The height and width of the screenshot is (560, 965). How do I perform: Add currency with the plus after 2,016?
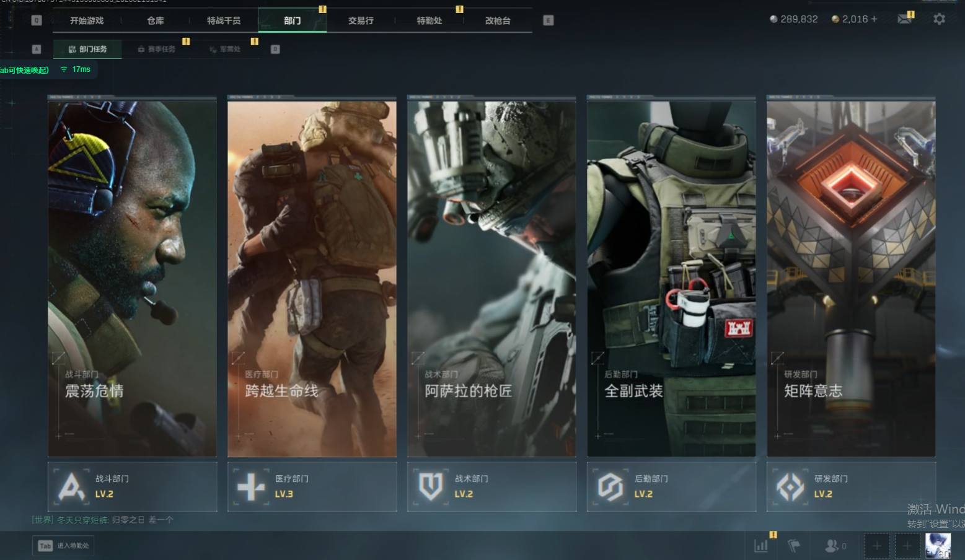(x=874, y=19)
